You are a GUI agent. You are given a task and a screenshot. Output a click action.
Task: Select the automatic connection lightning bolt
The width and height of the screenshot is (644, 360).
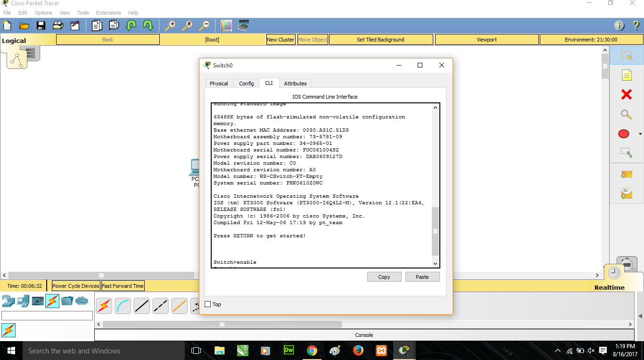pos(104,306)
